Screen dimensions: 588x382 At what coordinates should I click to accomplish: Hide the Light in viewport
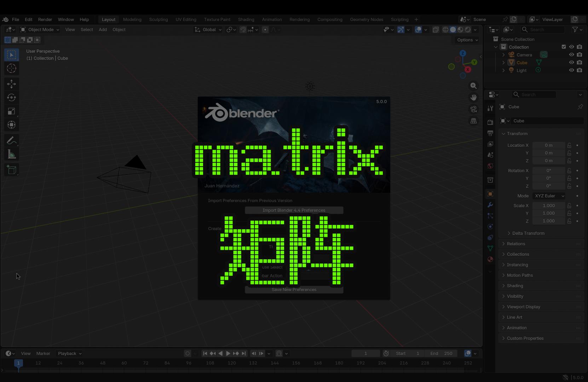[571, 70]
